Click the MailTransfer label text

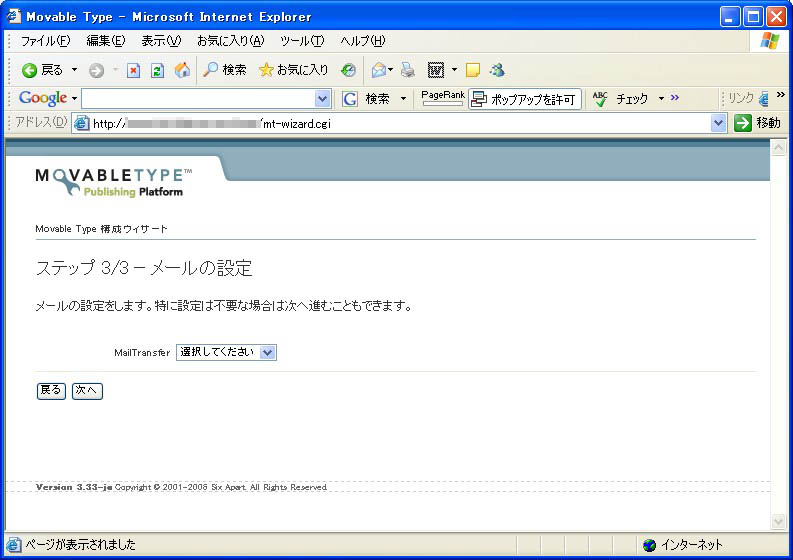(142, 353)
